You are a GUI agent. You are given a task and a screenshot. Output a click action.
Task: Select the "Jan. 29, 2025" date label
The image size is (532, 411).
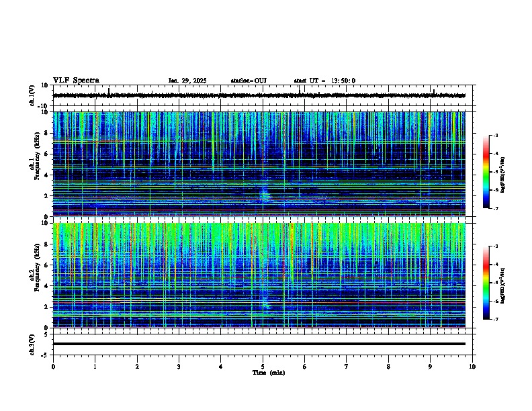click(x=187, y=81)
